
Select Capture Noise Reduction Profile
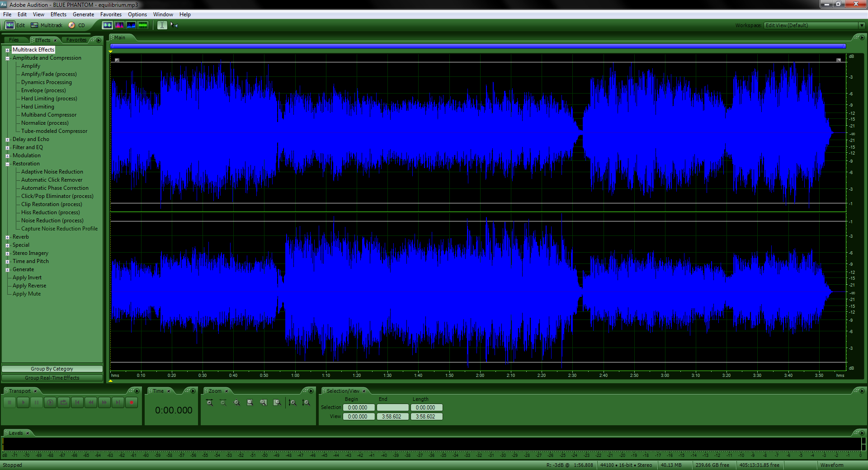59,229
